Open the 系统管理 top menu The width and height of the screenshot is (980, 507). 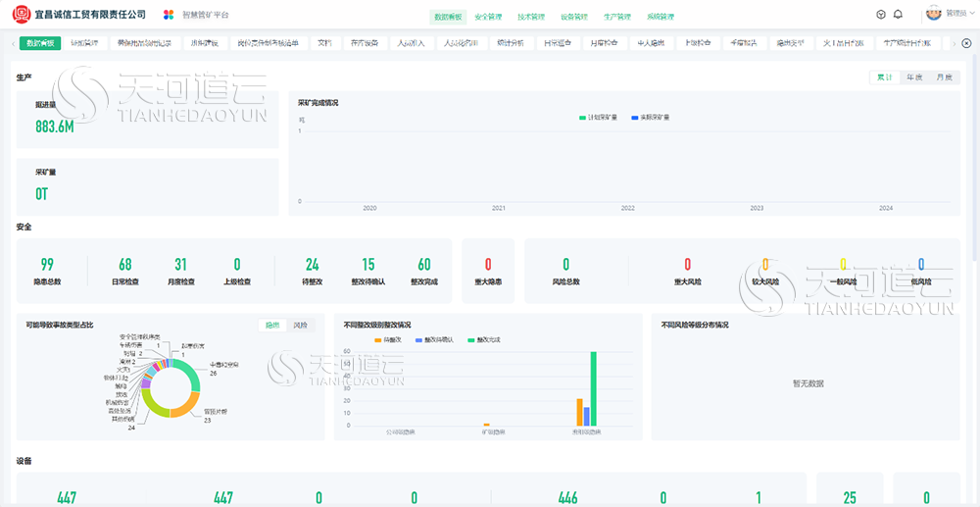661,17
